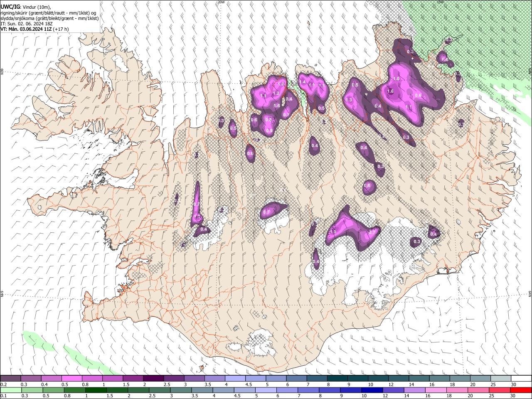Click the dark purple 2 mm snow legend swatch
The height and width of the screenshot is (399, 532).
tap(153, 379)
